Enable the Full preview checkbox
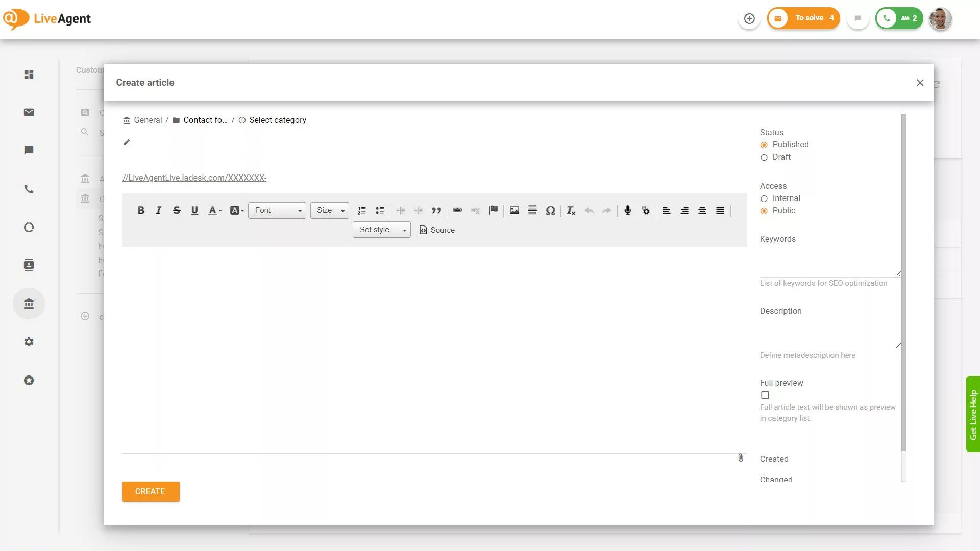This screenshot has width=980, height=551. tap(765, 395)
